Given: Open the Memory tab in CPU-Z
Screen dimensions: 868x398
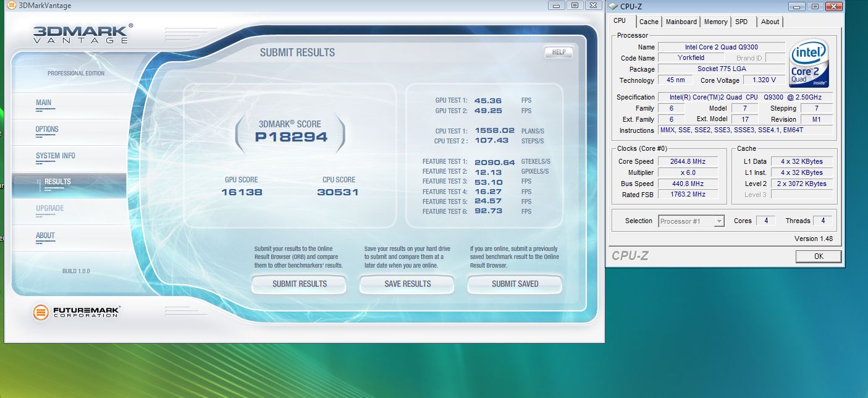Looking at the screenshot, I should click(715, 22).
